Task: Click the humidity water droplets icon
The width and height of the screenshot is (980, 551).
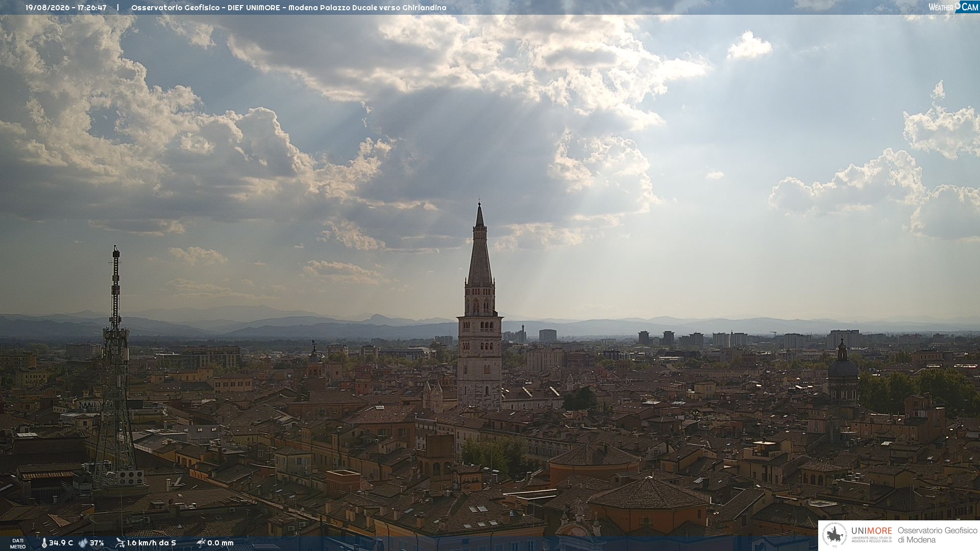Action: click(x=83, y=543)
